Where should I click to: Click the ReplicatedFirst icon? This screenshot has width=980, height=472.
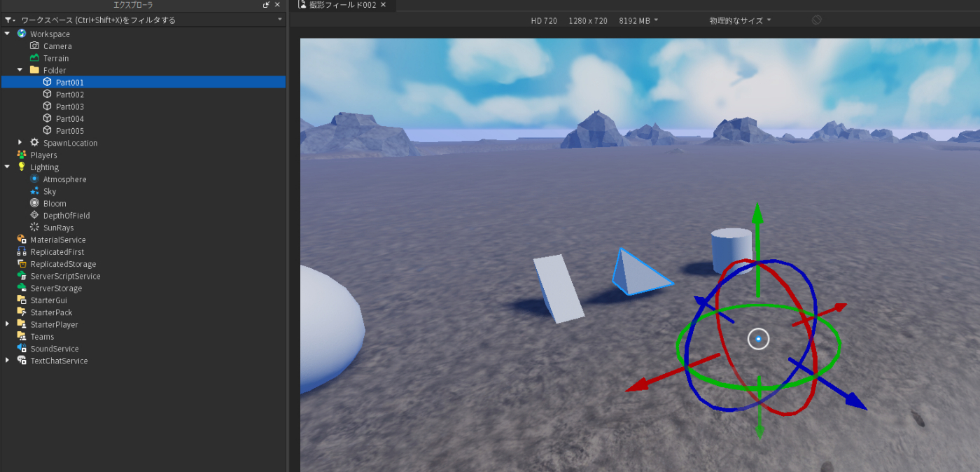(22, 251)
